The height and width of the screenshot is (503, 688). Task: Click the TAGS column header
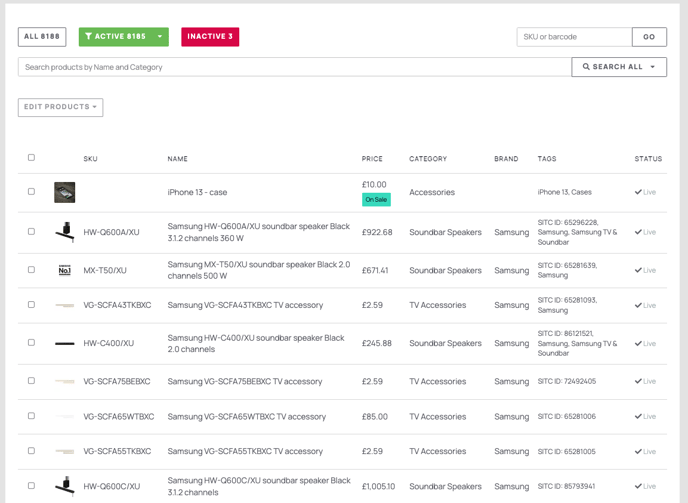(547, 159)
